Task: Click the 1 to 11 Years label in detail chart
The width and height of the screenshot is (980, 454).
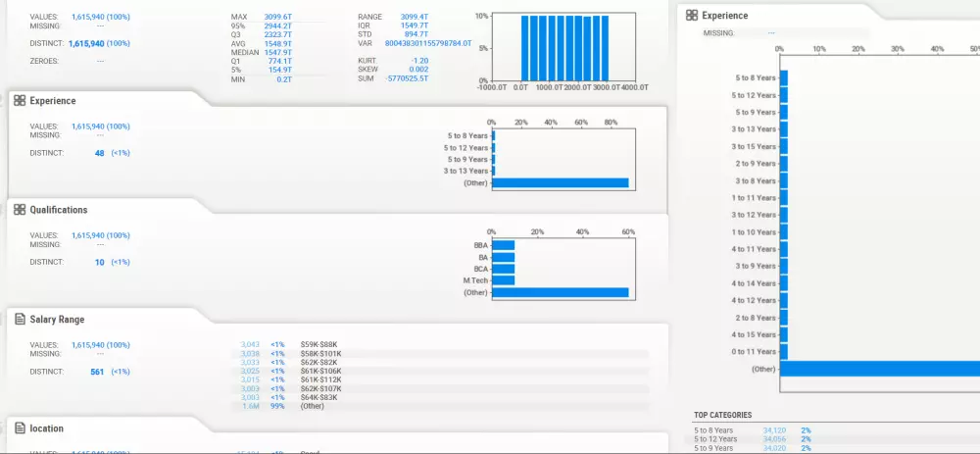Action: click(754, 198)
